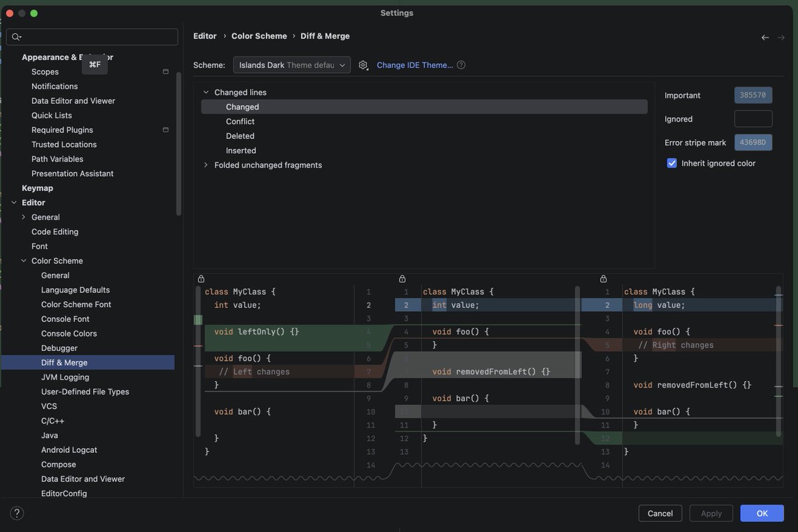This screenshot has height=532, width=798.
Task: Click the lock icon above left diff pane
Action: (x=201, y=279)
